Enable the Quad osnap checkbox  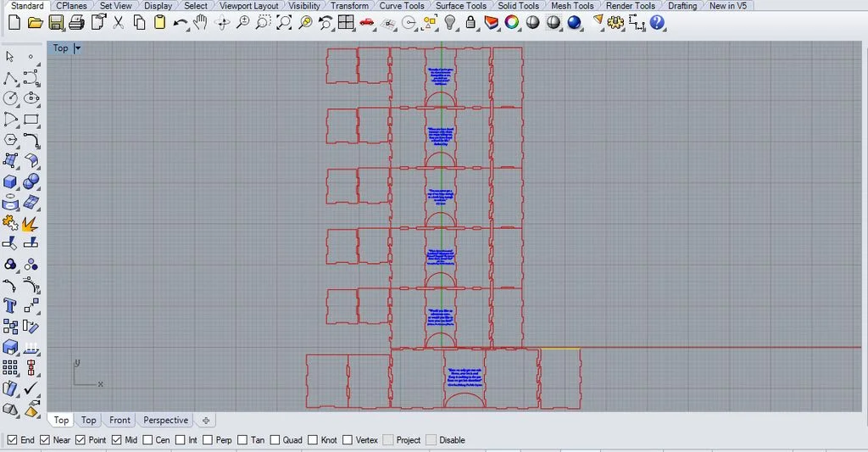(275, 440)
